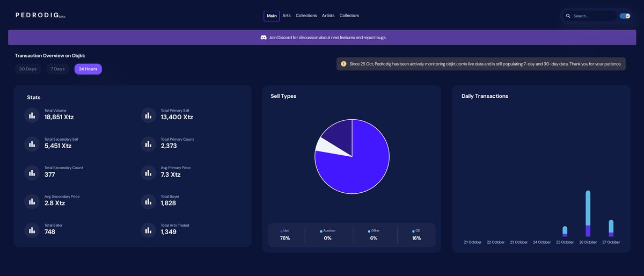Click the search magnifier icon

coord(568,16)
